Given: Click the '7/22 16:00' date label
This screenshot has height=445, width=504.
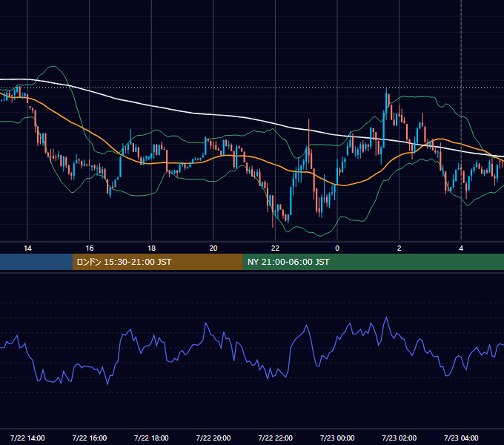Looking at the screenshot, I should [x=90, y=438].
